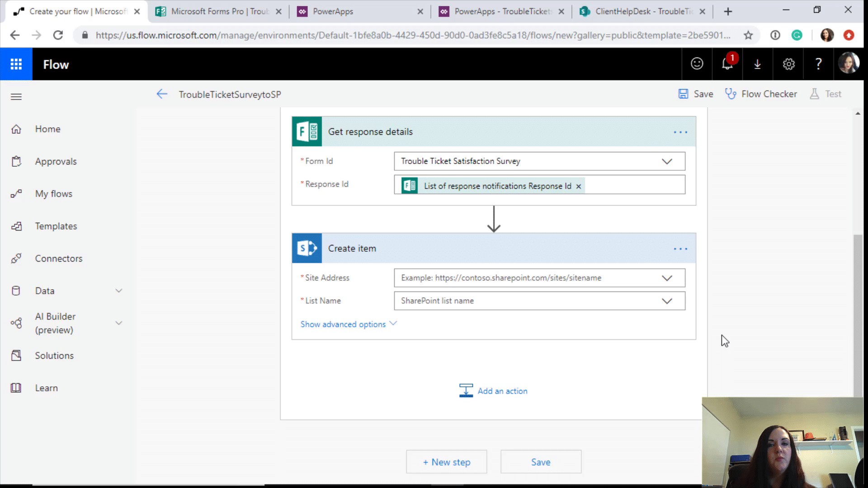Open a new browser tab
The image size is (868, 488).
point(728,12)
